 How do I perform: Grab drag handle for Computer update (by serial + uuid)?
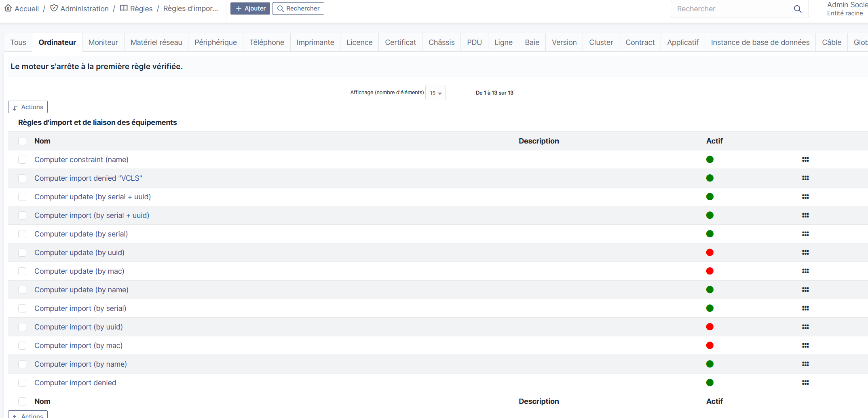coord(805,197)
